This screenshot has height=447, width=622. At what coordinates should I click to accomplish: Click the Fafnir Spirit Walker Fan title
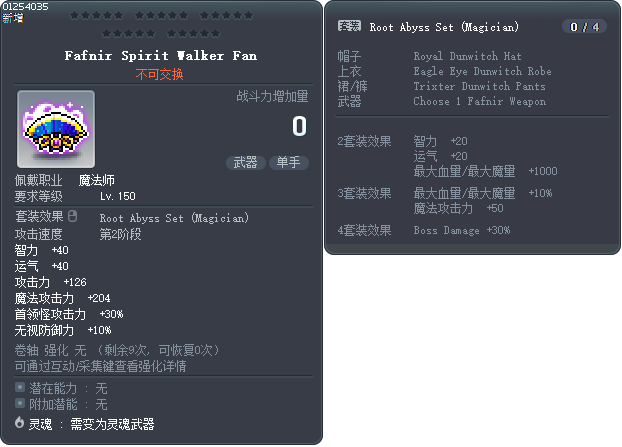pos(160,56)
